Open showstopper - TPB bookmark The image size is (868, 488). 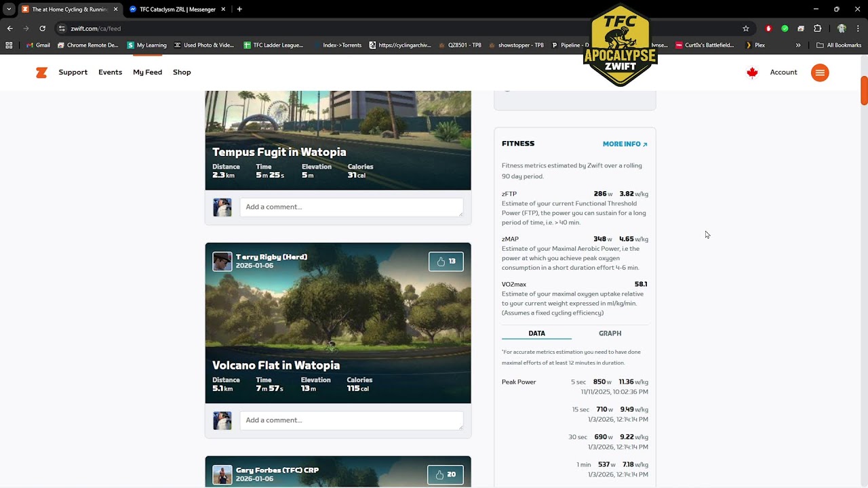tap(516, 45)
